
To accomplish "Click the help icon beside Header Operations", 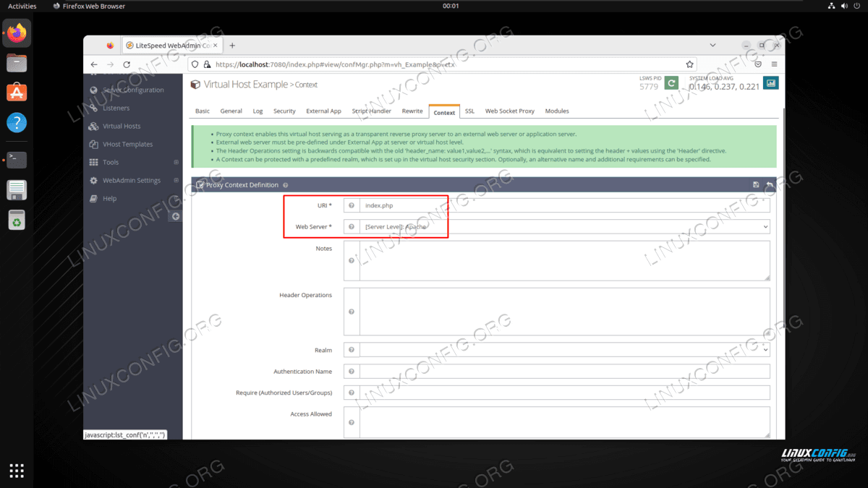I will (x=352, y=312).
